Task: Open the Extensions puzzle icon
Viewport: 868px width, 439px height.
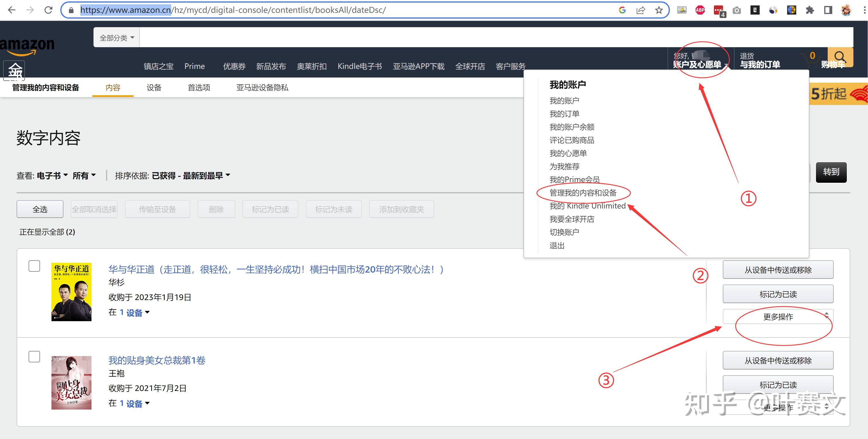Action: [x=810, y=10]
